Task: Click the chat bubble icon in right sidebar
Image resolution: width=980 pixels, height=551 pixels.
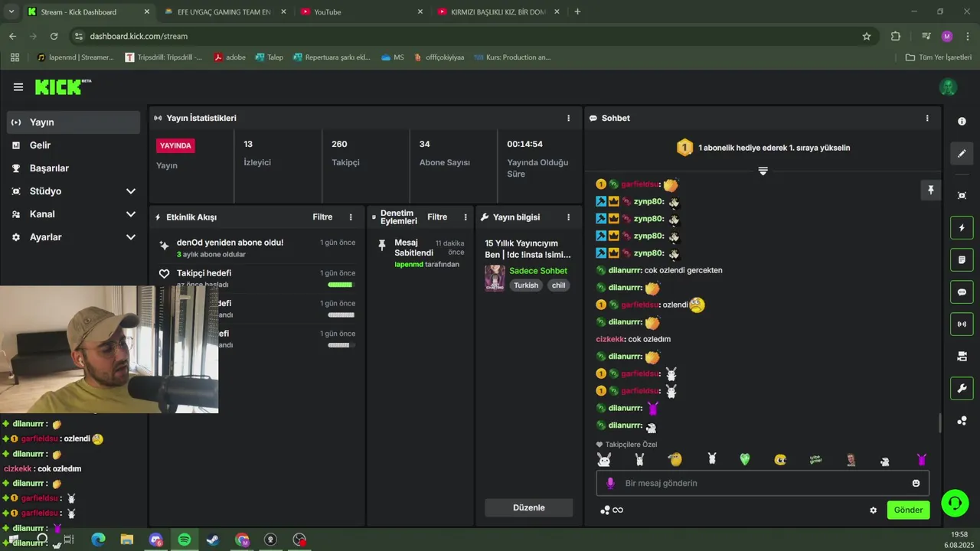Action: [962, 292]
